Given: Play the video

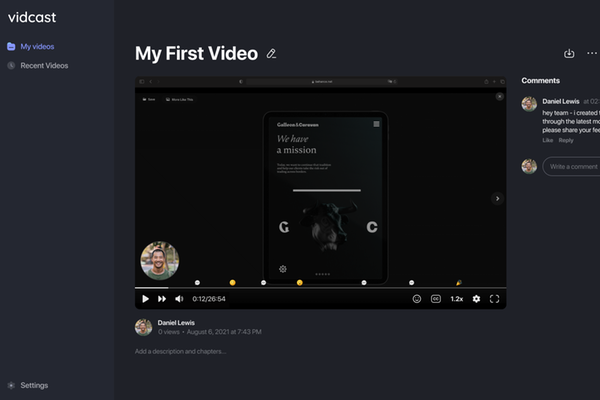Looking at the screenshot, I should pos(145,299).
